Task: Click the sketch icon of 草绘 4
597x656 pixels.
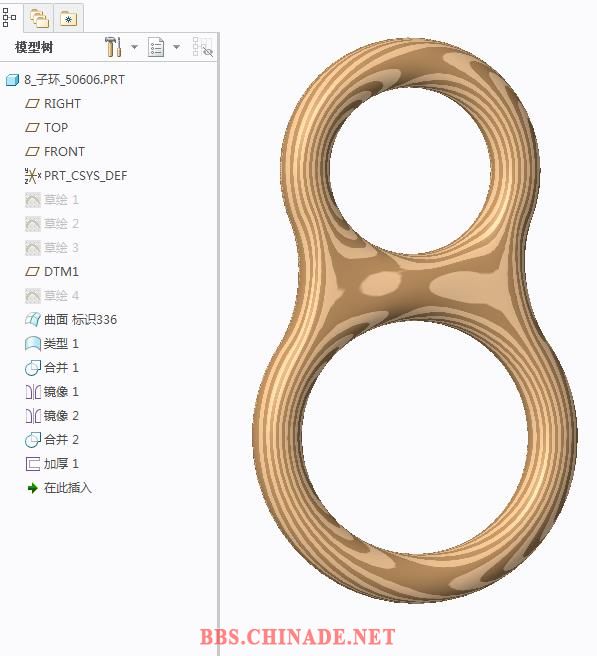Action: pyautogui.click(x=33, y=296)
